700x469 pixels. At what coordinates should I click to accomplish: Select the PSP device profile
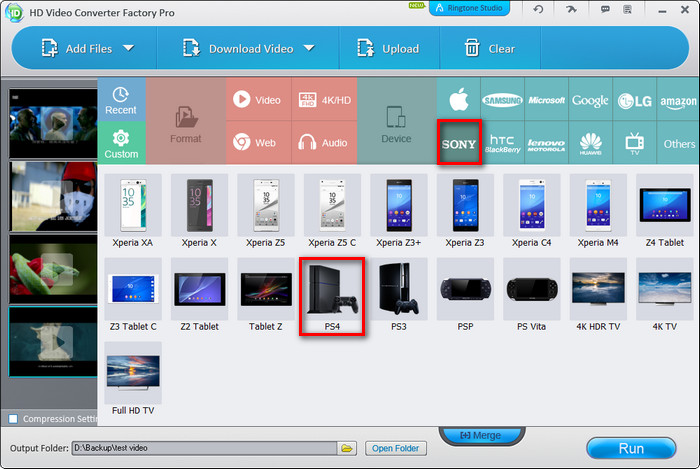tap(465, 295)
